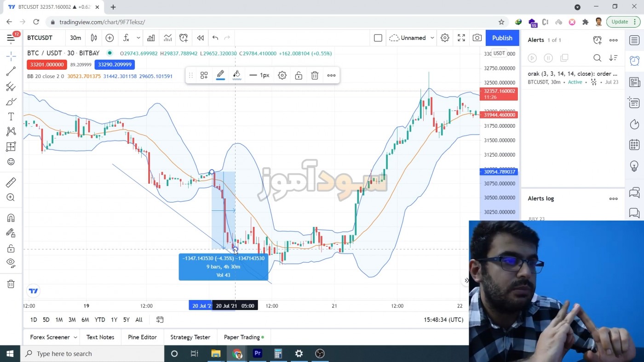Expand the indicator favorites dropdown arrow
The width and height of the screenshot is (644, 362).
click(x=138, y=38)
